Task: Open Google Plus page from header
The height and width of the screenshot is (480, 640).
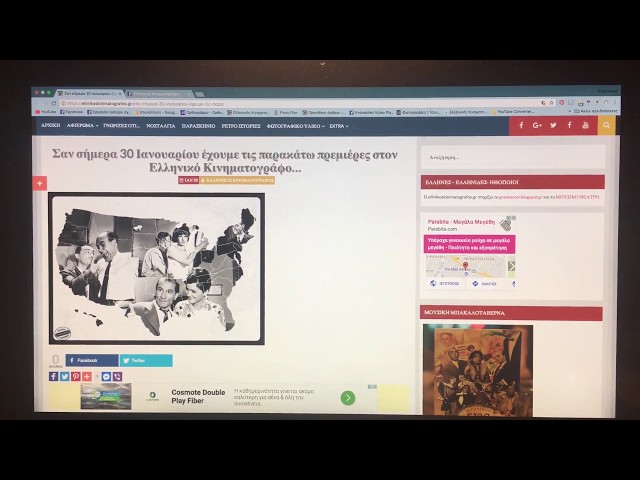Action: (537, 125)
